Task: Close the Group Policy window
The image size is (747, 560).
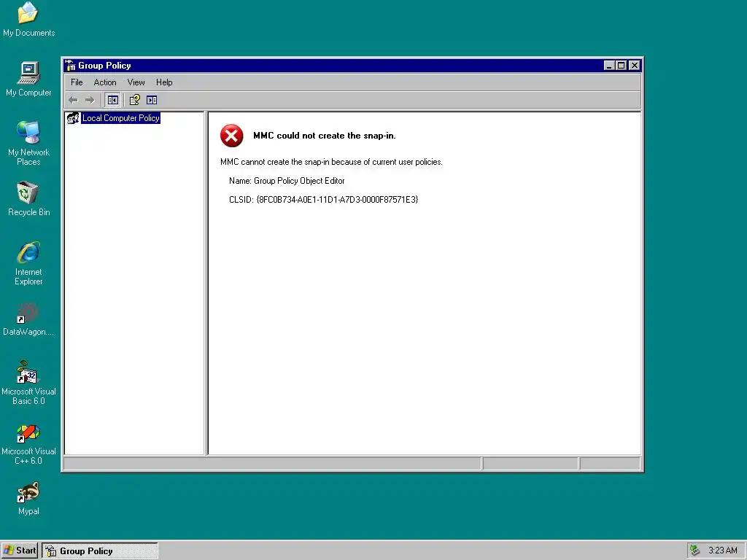Action: click(x=635, y=65)
